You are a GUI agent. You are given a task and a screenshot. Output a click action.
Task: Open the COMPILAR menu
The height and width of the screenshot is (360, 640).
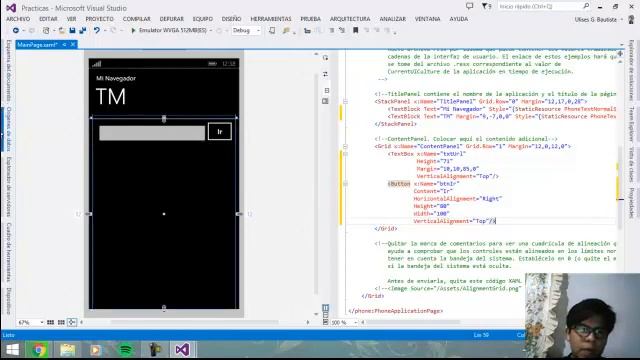pos(136,19)
